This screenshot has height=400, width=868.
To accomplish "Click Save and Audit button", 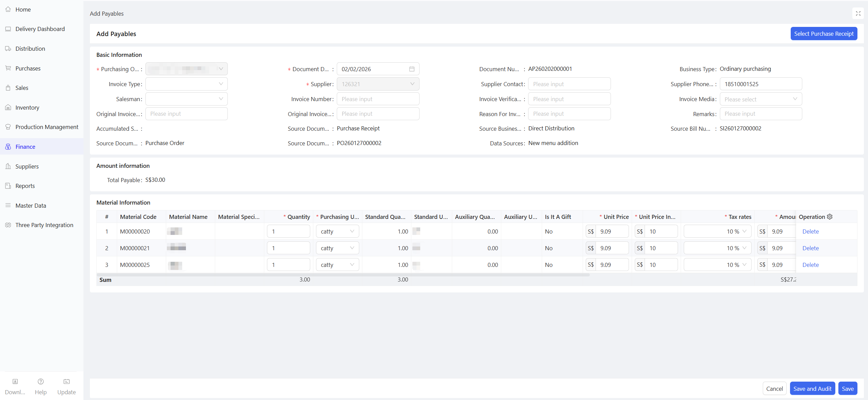I will click(x=812, y=389).
